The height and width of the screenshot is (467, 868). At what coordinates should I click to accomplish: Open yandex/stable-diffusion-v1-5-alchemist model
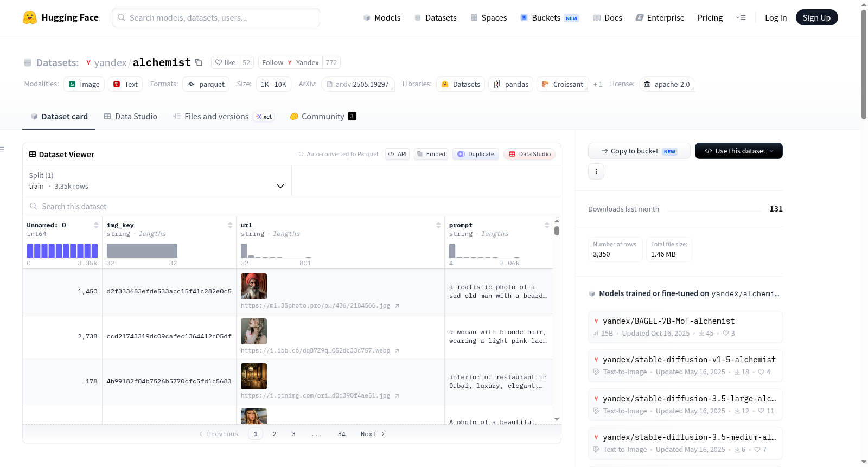[x=685, y=365]
